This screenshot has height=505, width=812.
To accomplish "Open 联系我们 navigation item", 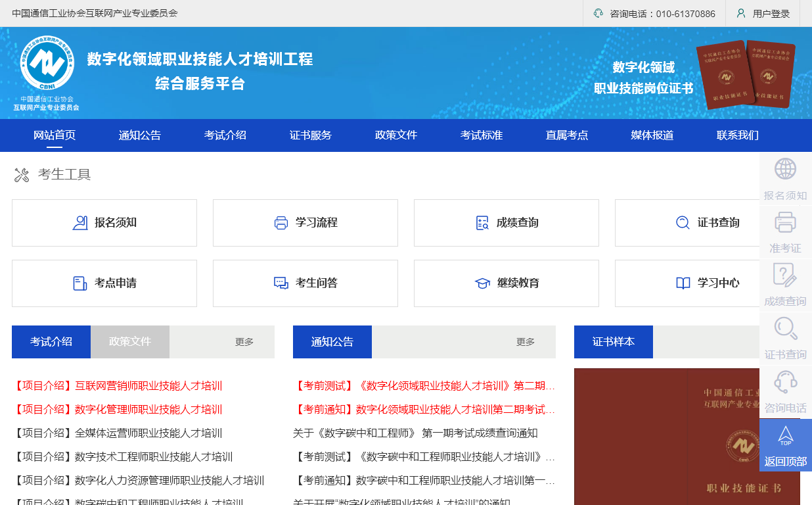I will pos(738,135).
